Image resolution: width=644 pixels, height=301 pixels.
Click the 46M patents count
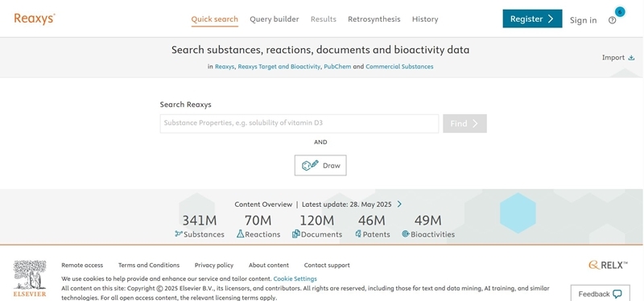pyautogui.click(x=372, y=221)
